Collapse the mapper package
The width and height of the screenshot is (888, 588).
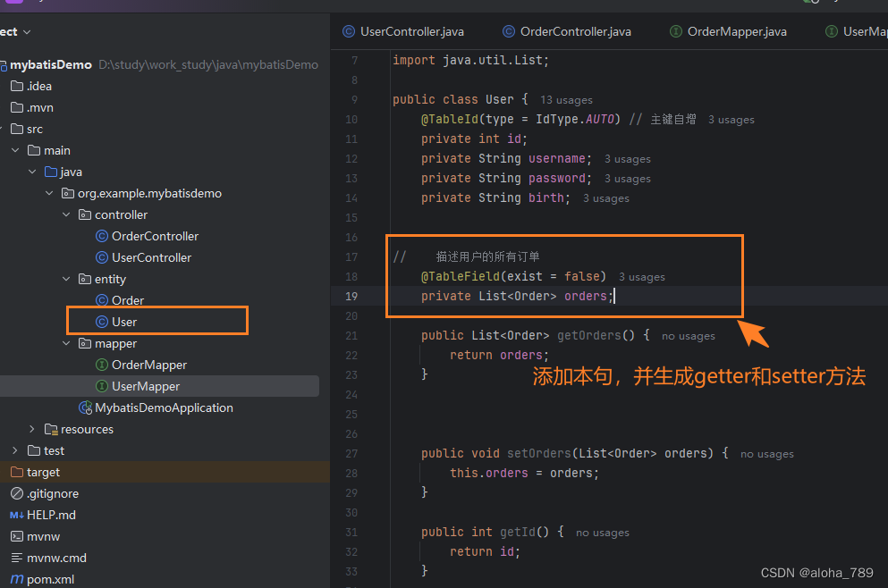pyautogui.click(x=66, y=343)
